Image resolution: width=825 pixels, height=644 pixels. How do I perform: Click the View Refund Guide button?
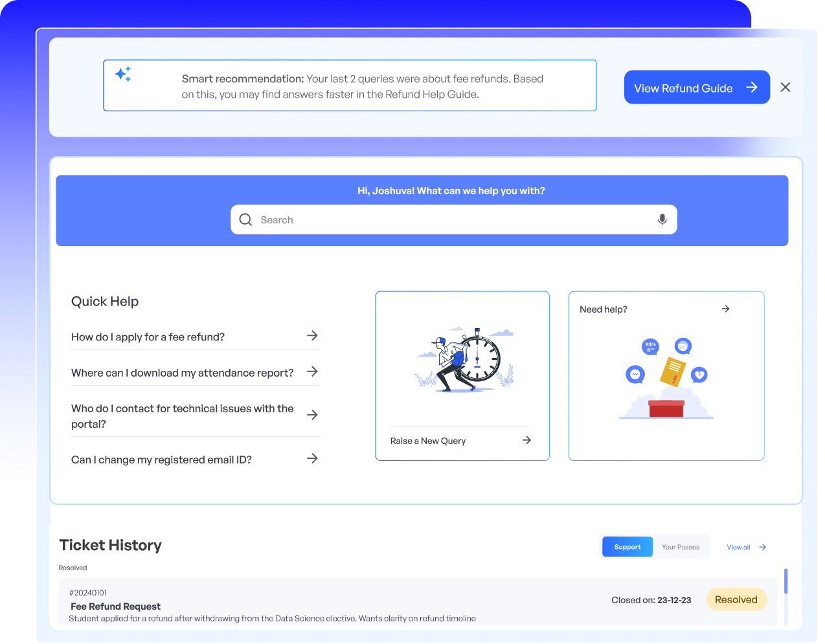pos(696,87)
